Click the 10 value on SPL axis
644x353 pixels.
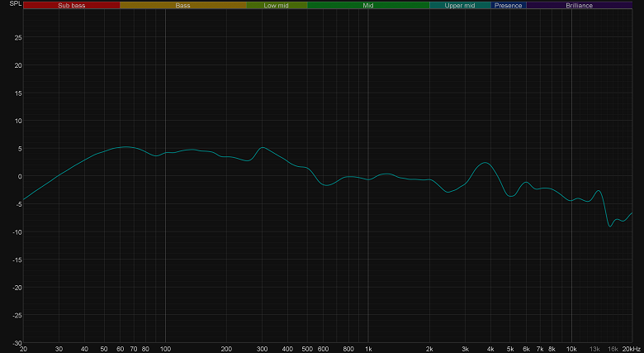[18, 121]
